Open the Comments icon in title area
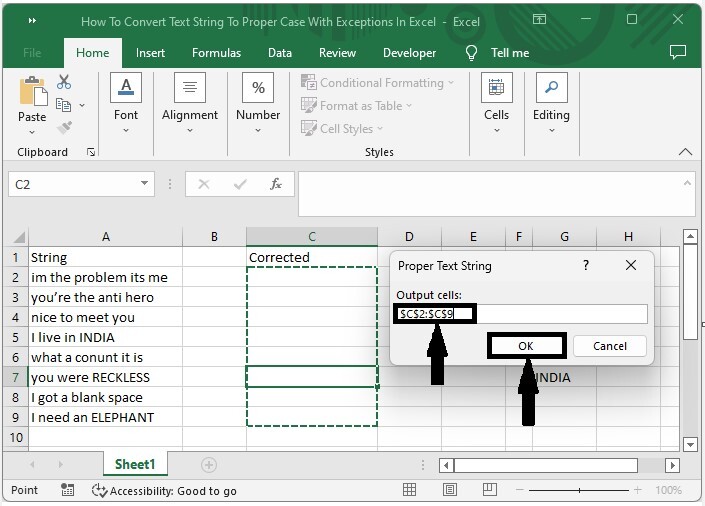The image size is (705, 506). pos(678,52)
